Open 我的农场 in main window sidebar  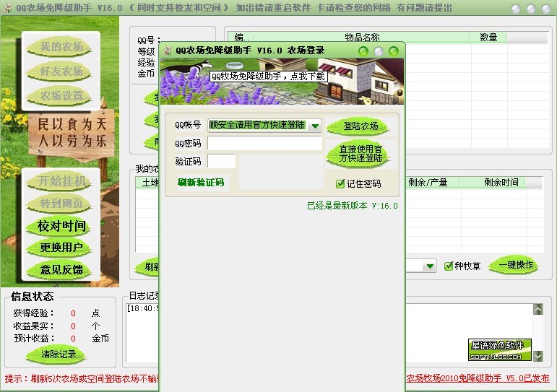point(61,47)
